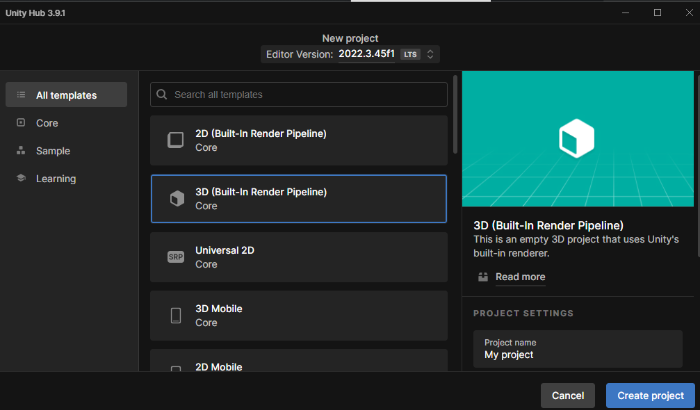Click the PROJECT SETTINGS heading
Screen dimensions: 700x410
(523, 313)
